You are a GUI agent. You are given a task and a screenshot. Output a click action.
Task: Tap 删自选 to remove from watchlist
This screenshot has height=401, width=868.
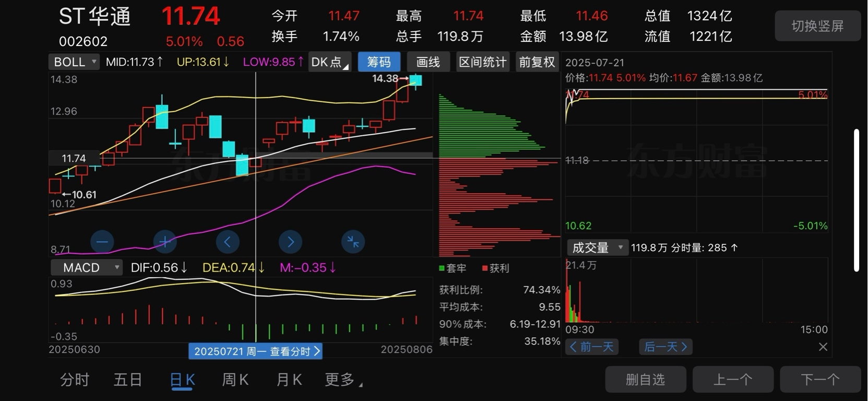click(646, 379)
